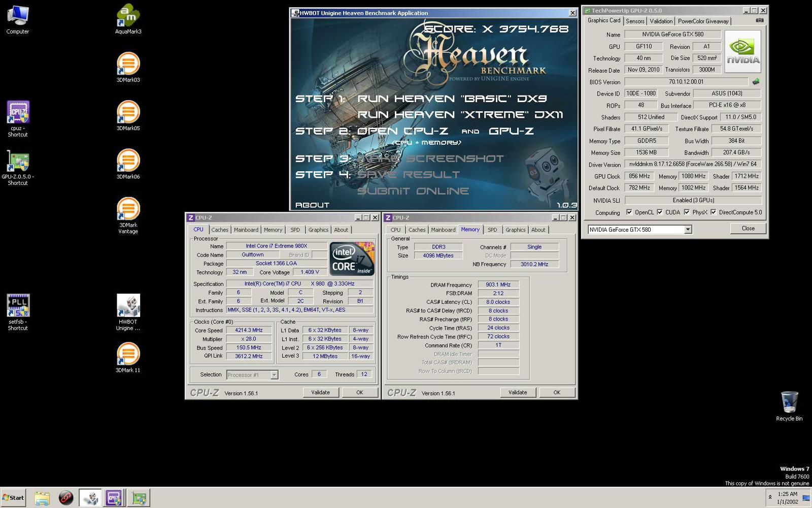
Task: Open the PowerColor Giveaway tab
Action: point(703,21)
